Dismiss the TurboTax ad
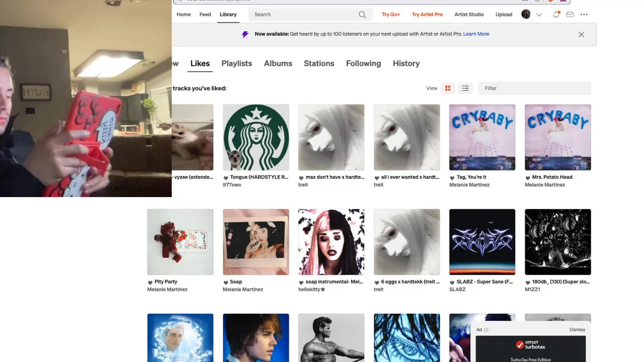 point(577,330)
